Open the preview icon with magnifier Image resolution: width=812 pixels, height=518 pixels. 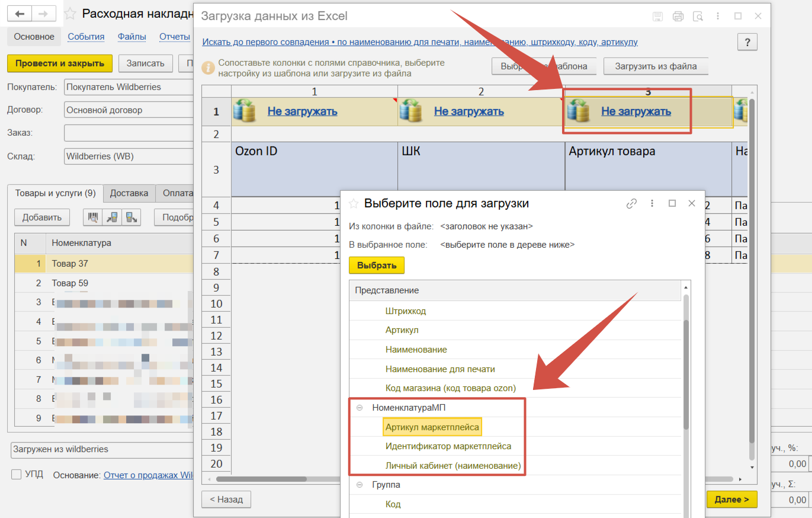[698, 17]
